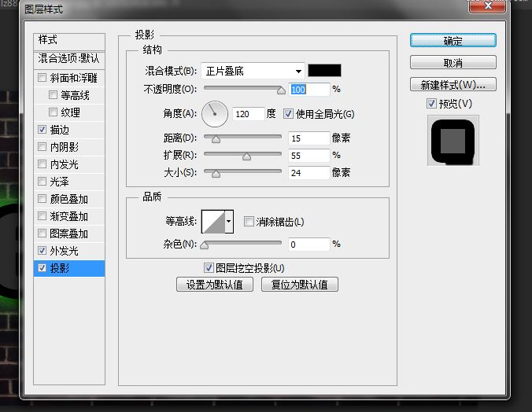Click the 距离 slider handle
Image resolution: width=532 pixels, height=412 pixels.
click(216, 138)
